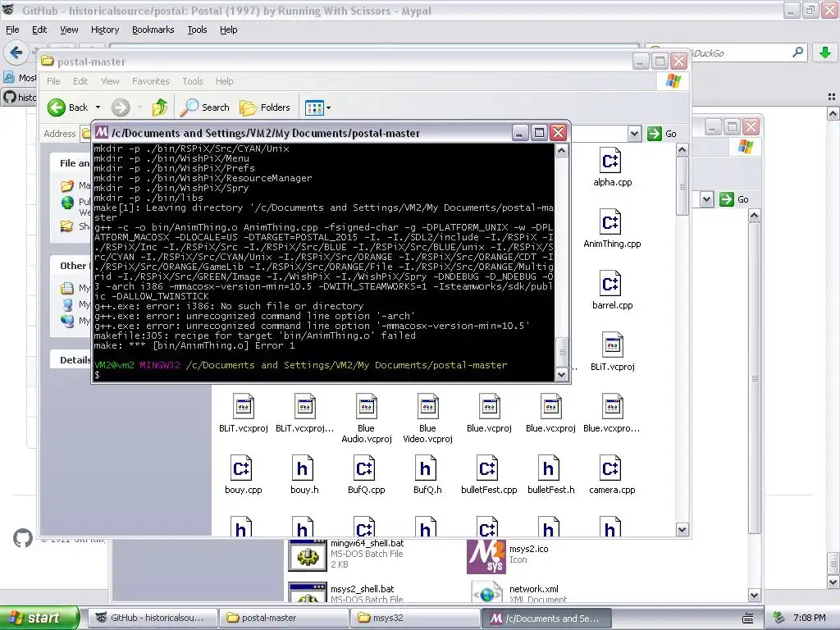Open the Mypal File menu
Image resolution: width=840 pixels, height=630 pixels.
pos(12,30)
